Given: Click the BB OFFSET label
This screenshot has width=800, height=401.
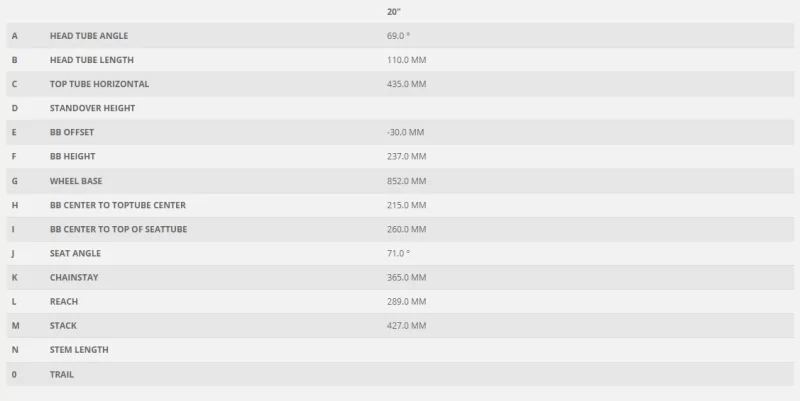Looking at the screenshot, I should (x=72, y=132).
